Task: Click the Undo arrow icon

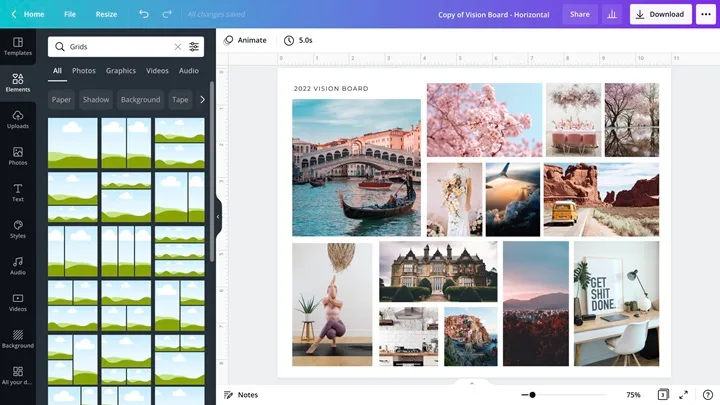Action: point(144,14)
